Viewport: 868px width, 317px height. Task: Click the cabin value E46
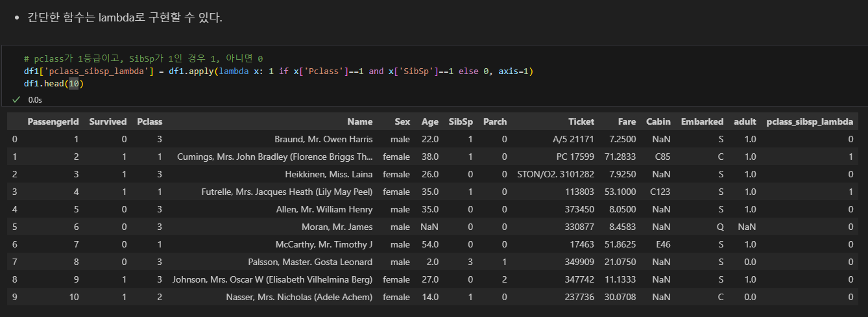pyautogui.click(x=662, y=244)
